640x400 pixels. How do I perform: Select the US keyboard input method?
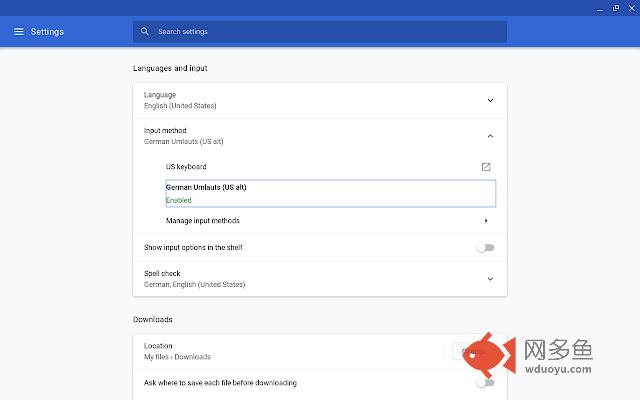click(186, 167)
